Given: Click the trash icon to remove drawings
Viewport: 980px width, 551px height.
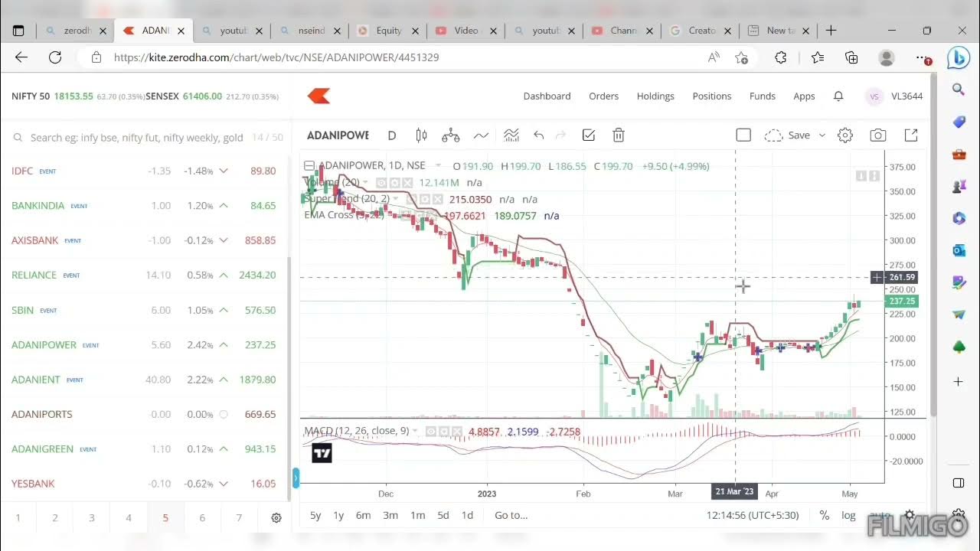Looking at the screenshot, I should (x=619, y=135).
